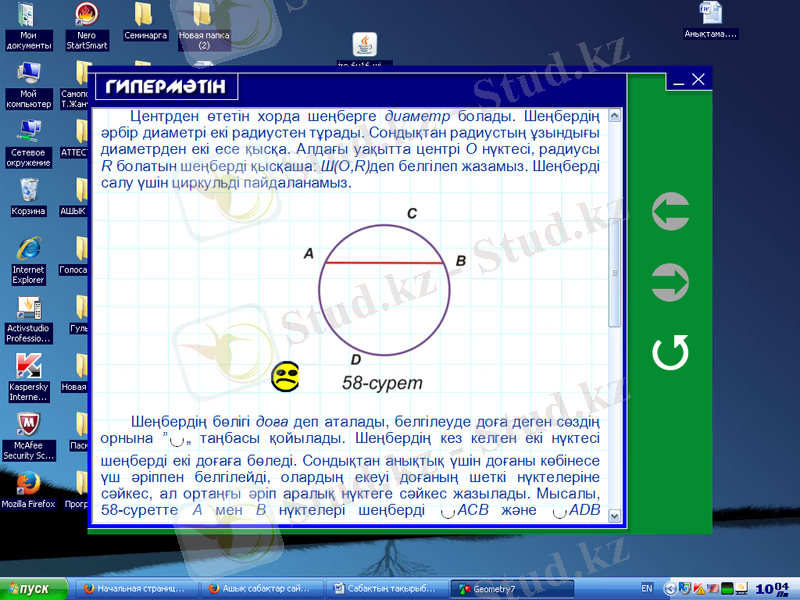Click the forward arrow navigation icon
This screenshot has width=800, height=600.
[x=670, y=282]
